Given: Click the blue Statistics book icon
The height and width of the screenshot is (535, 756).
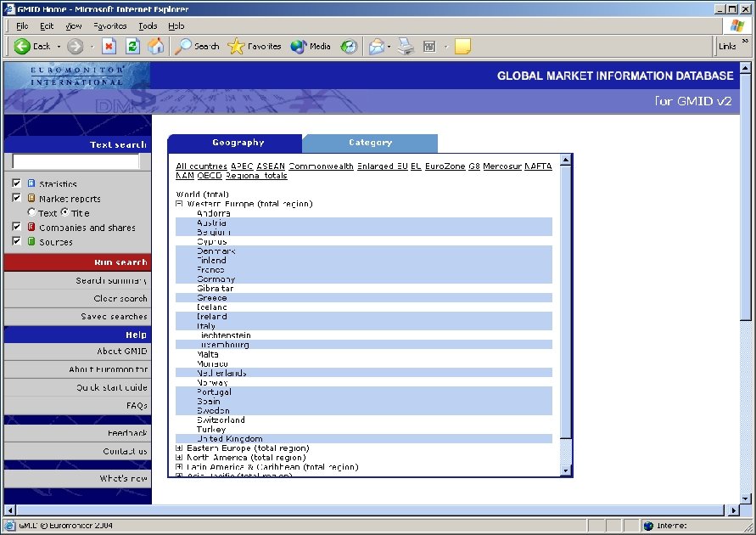Looking at the screenshot, I should pyautogui.click(x=31, y=183).
